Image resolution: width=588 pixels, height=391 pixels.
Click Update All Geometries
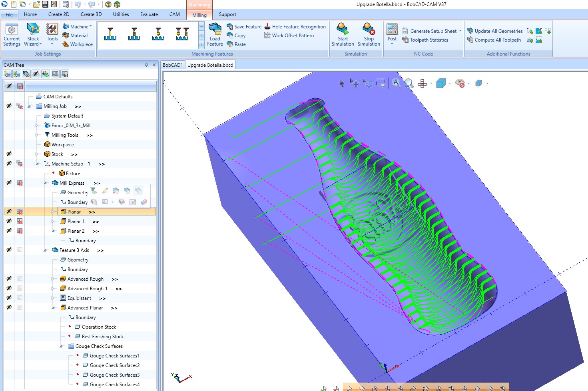tap(495, 31)
